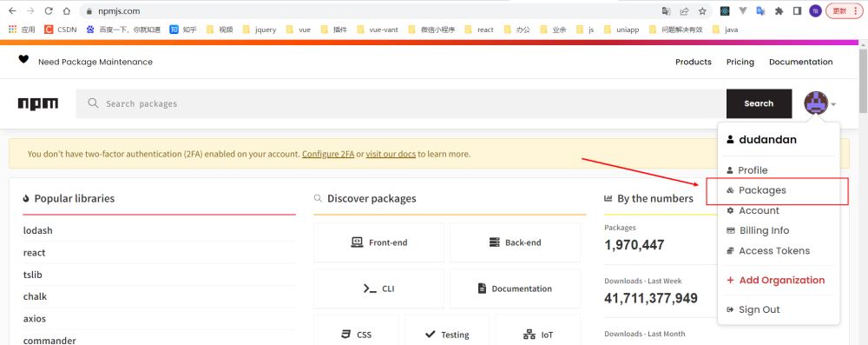This screenshot has height=345, width=868.
Task: Open the react popular library link
Action: 35,253
